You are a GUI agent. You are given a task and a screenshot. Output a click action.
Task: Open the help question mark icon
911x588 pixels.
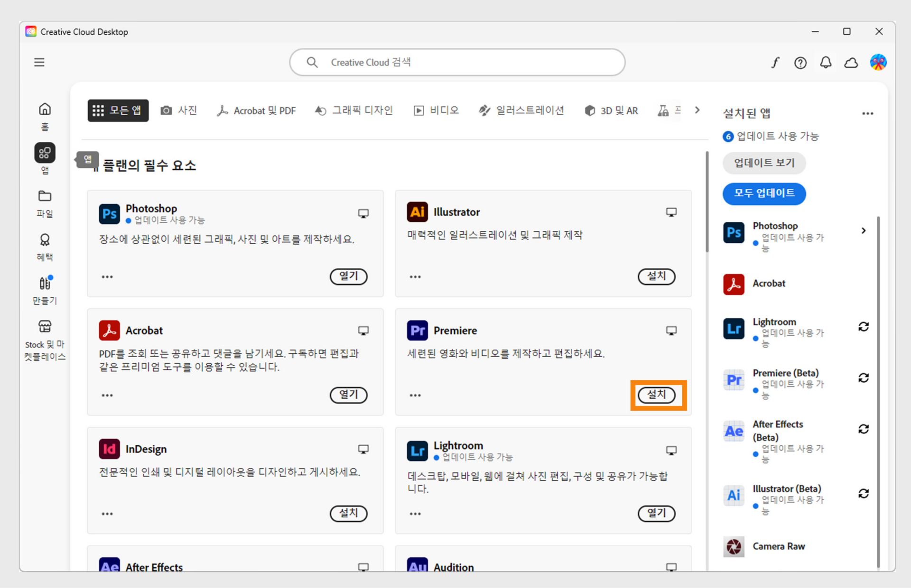pos(800,63)
